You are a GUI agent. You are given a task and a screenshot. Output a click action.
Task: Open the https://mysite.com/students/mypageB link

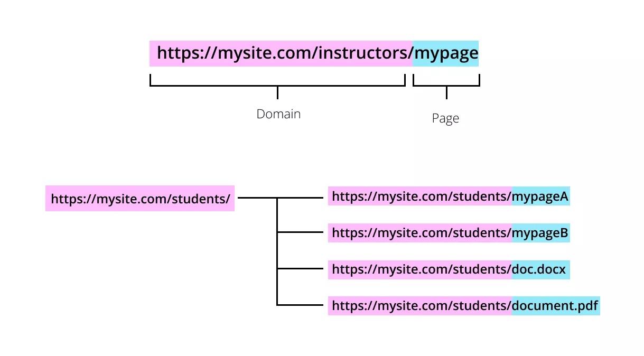tap(449, 233)
